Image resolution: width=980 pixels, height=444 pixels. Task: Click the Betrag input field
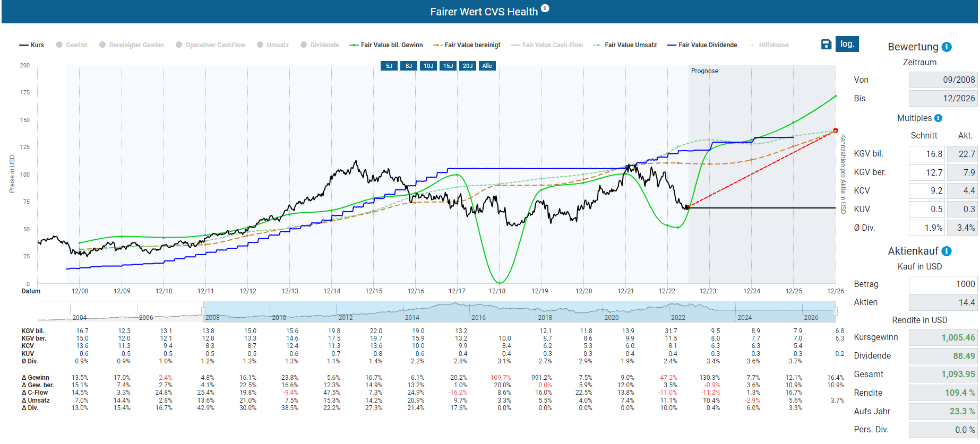tap(942, 284)
